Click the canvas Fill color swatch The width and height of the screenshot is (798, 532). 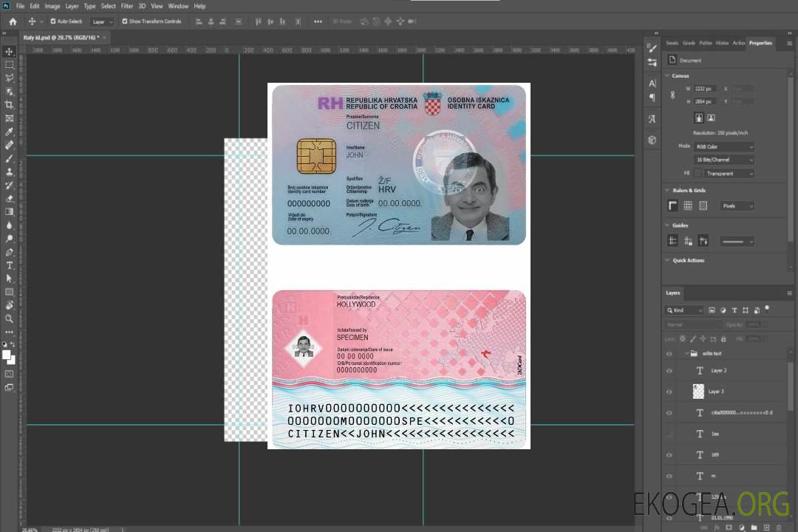[698, 174]
